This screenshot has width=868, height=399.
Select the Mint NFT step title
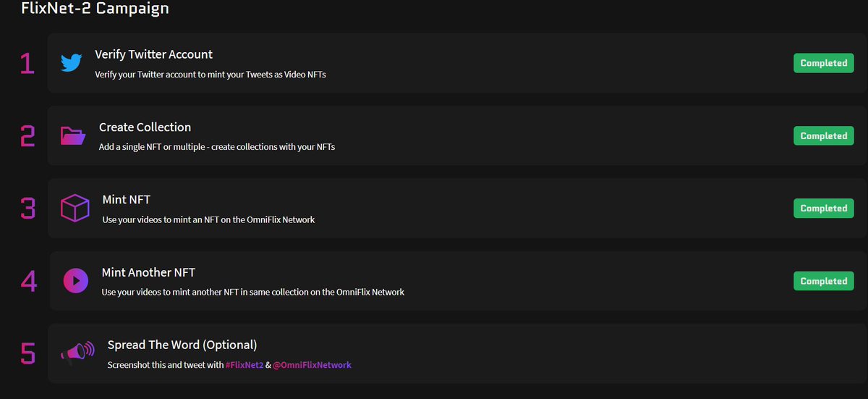tap(126, 199)
